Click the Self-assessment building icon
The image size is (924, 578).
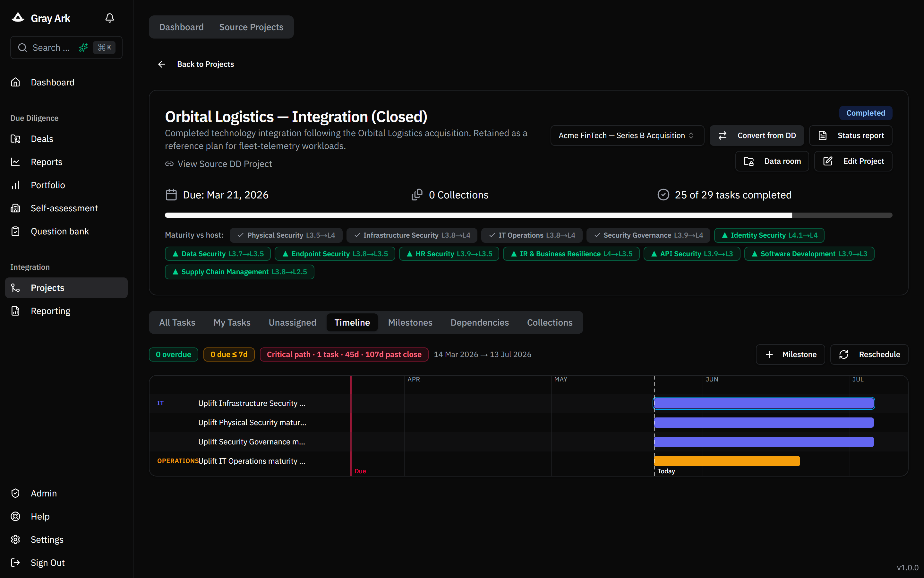click(15, 208)
